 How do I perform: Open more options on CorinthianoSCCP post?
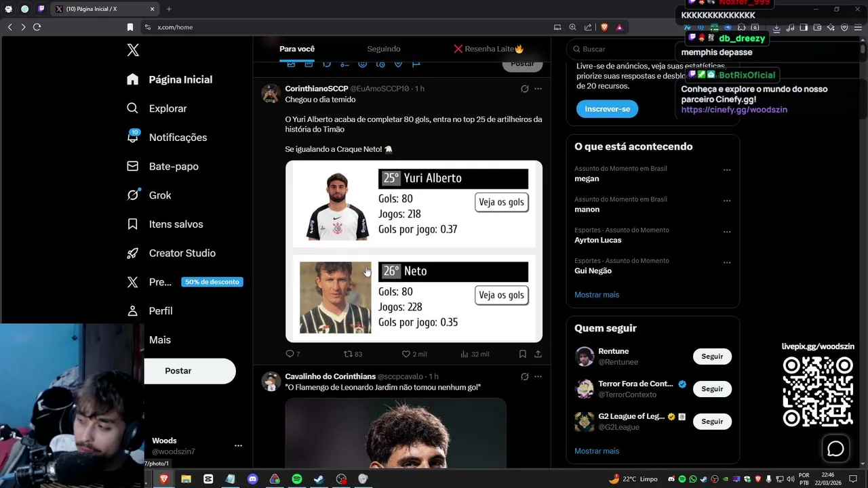[538, 89]
